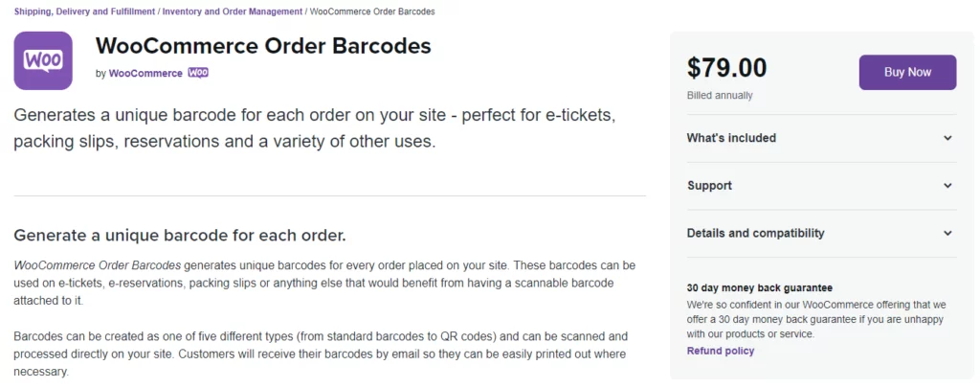Click the italic WooCommerce Order Barcodes text

[98, 265]
